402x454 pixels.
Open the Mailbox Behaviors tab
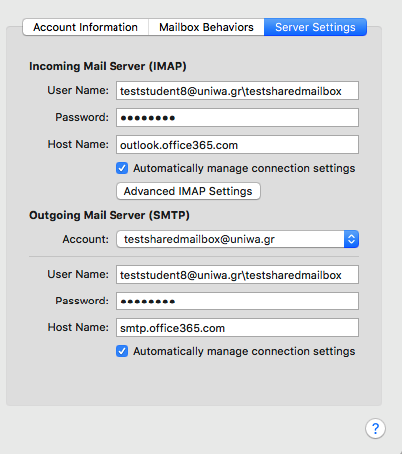206,27
